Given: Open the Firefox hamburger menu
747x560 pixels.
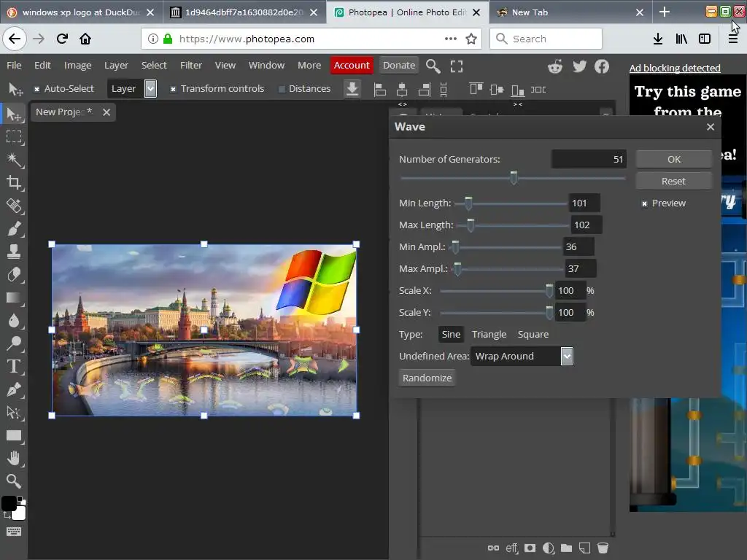Looking at the screenshot, I should 732,39.
